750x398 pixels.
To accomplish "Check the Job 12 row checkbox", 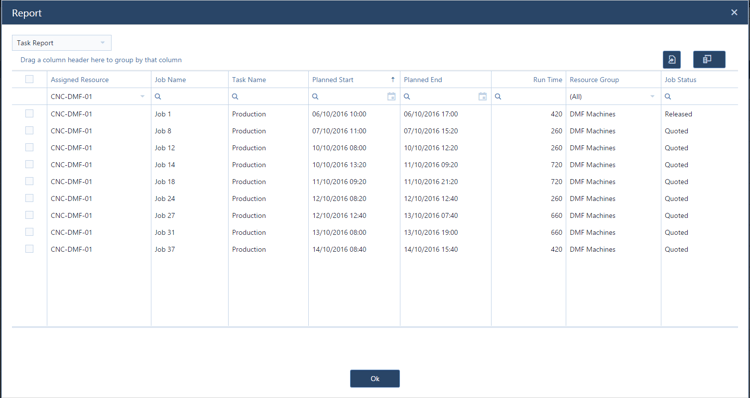I will 29,147.
